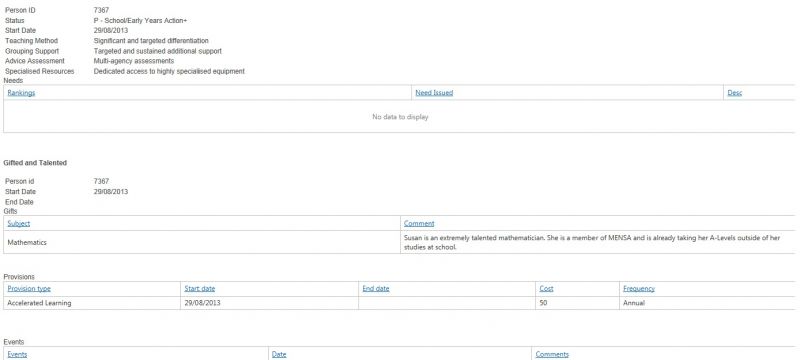The width and height of the screenshot is (800, 360).
Task: Sort Events table by Date header
Action: point(279,354)
